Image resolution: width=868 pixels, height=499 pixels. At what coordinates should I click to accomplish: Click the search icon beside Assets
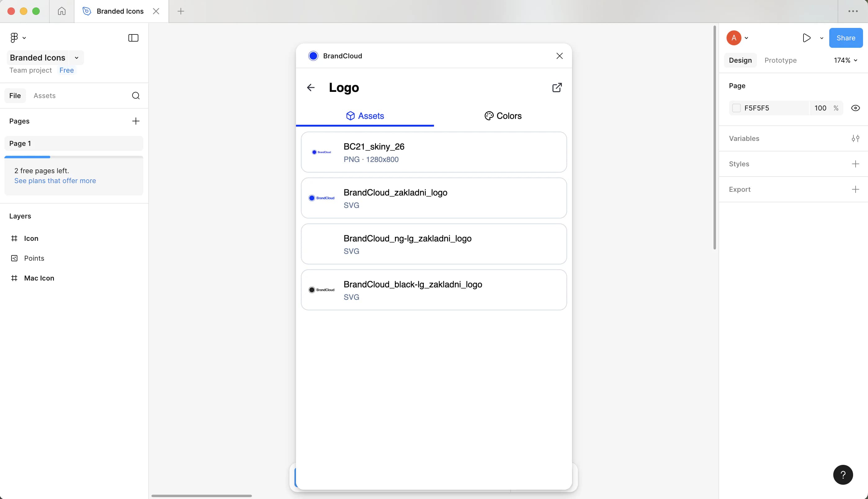(136, 96)
